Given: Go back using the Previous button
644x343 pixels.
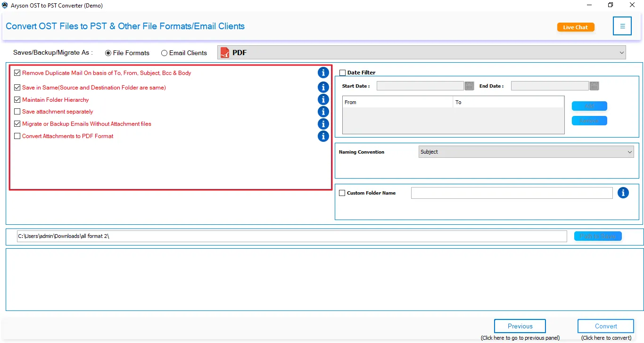Looking at the screenshot, I should tap(520, 326).
